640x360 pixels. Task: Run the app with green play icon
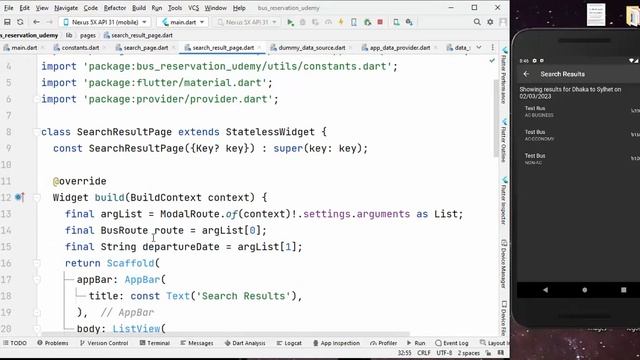290,22
